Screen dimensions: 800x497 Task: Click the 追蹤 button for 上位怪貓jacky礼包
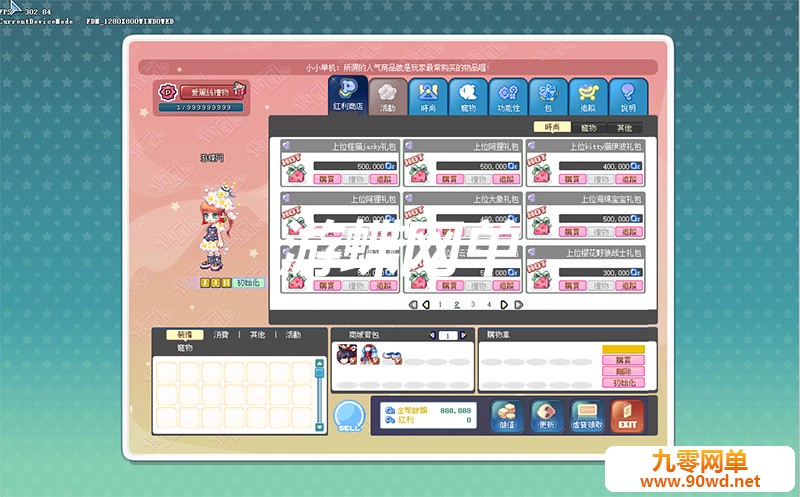click(384, 179)
